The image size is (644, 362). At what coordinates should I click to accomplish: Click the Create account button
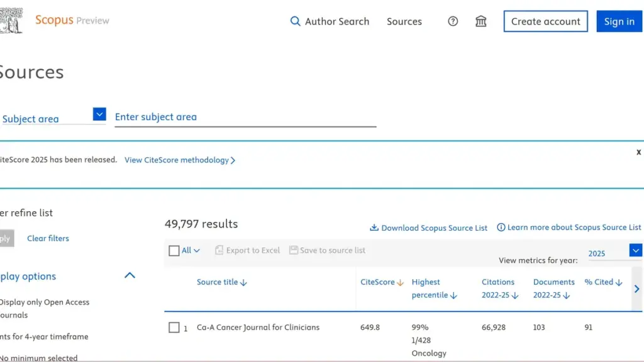(x=545, y=21)
